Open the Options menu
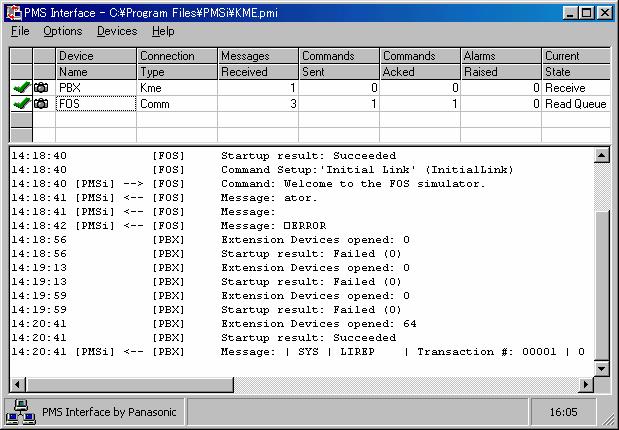The width and height of the screenshot is (619, 430). tap(63, 31)
